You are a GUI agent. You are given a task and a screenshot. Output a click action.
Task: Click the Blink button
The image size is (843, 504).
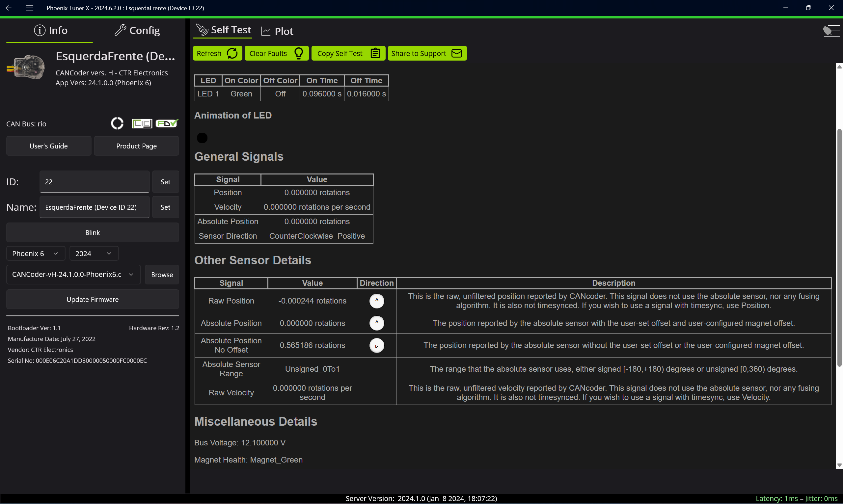coord(93,233)
